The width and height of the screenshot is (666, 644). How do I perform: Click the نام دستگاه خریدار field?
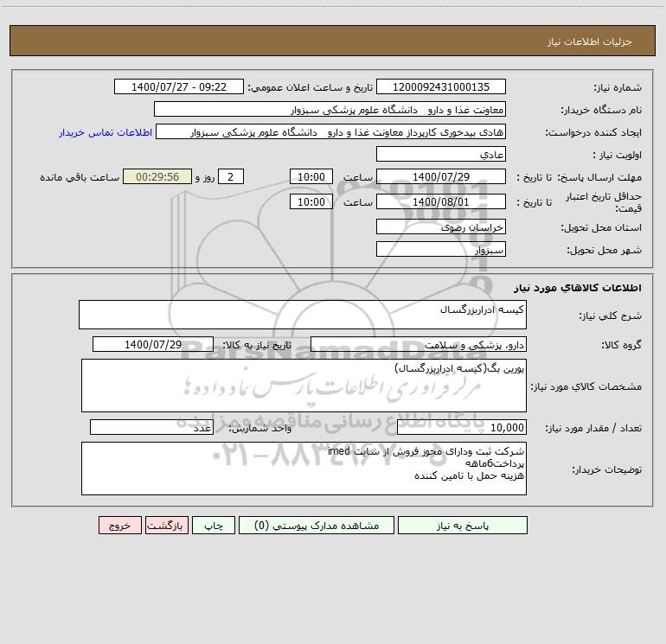click(330, 109)
